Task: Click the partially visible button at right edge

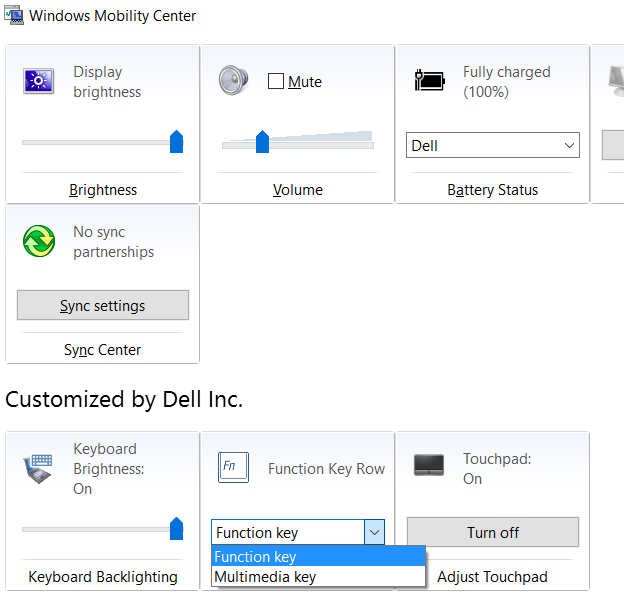Action: click(x=612, y=145)
